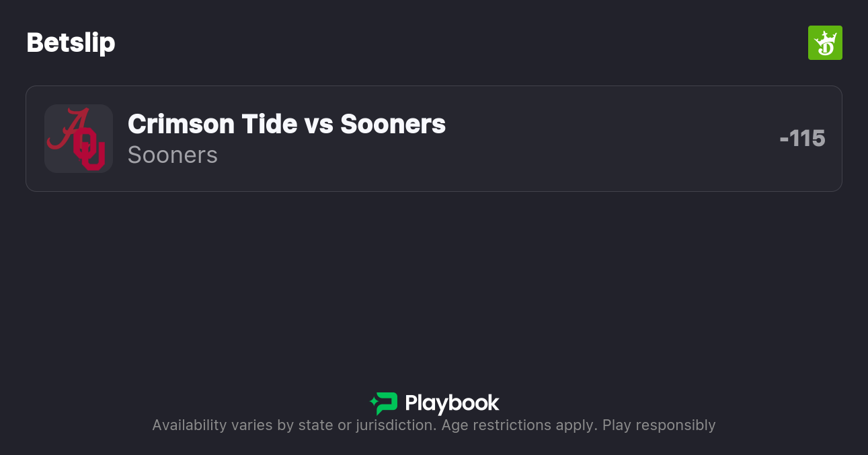Click the Alabama script A logo
Viewport: 868px width, 455px height.
coord(67,129)
